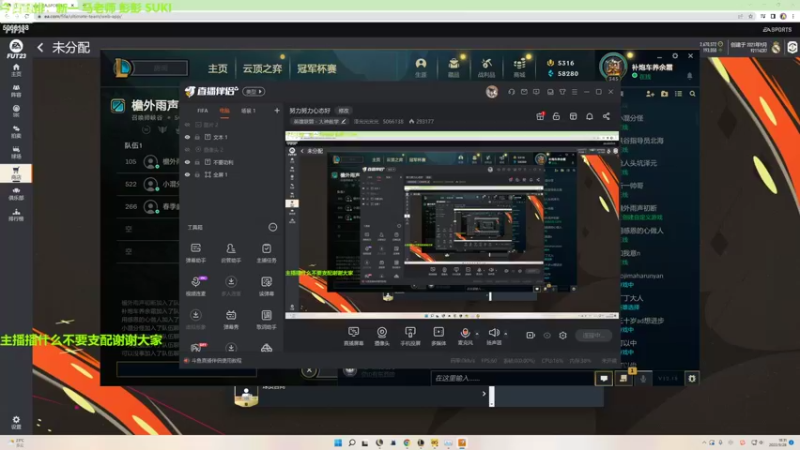
Task: Add a new scene with plus icon
Action: (x=277, y=111)
